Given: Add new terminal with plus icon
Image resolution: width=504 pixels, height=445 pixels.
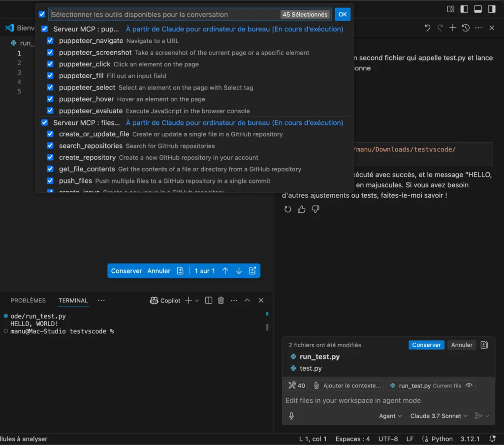Looking at the screenshot, I should [189, 300].
